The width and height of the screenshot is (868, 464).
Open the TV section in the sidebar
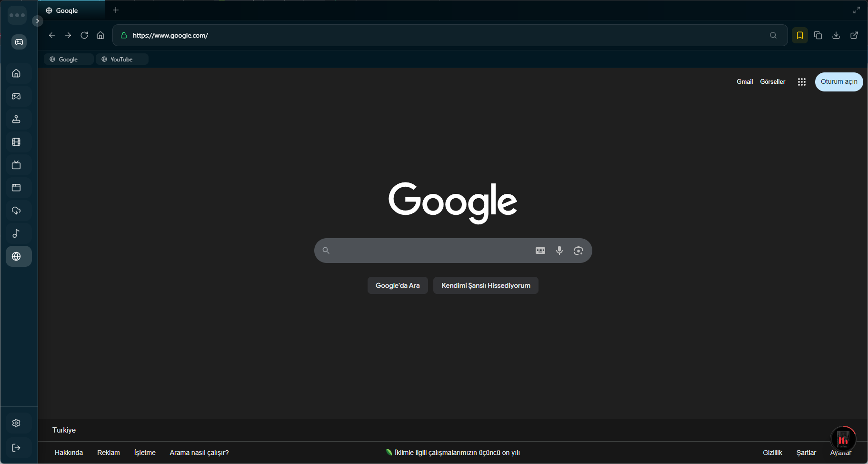17,164
